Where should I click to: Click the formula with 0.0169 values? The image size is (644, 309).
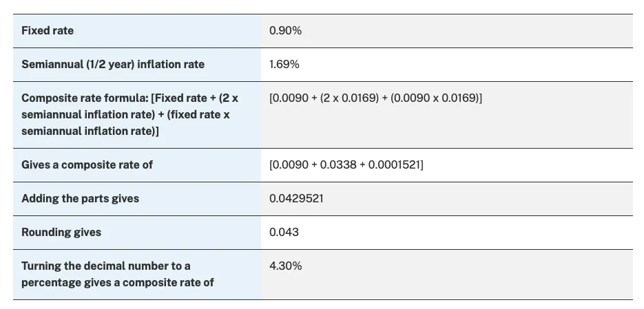tap(375, 98)
